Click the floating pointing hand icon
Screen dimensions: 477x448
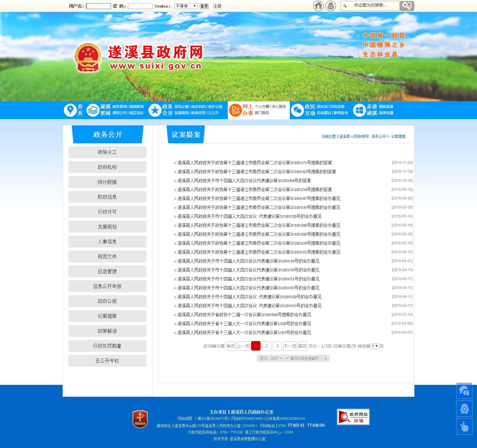pos(464,426)
